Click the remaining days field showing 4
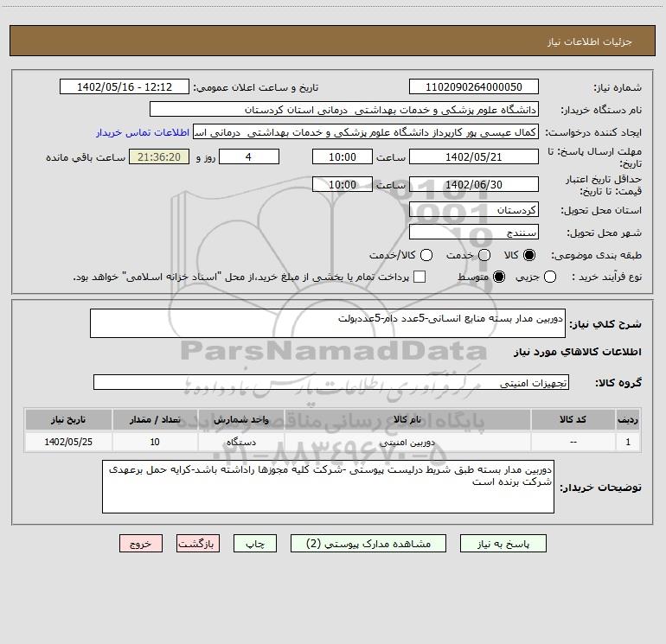Viewport: 666px width, 644px height. [x=249, y=157]
